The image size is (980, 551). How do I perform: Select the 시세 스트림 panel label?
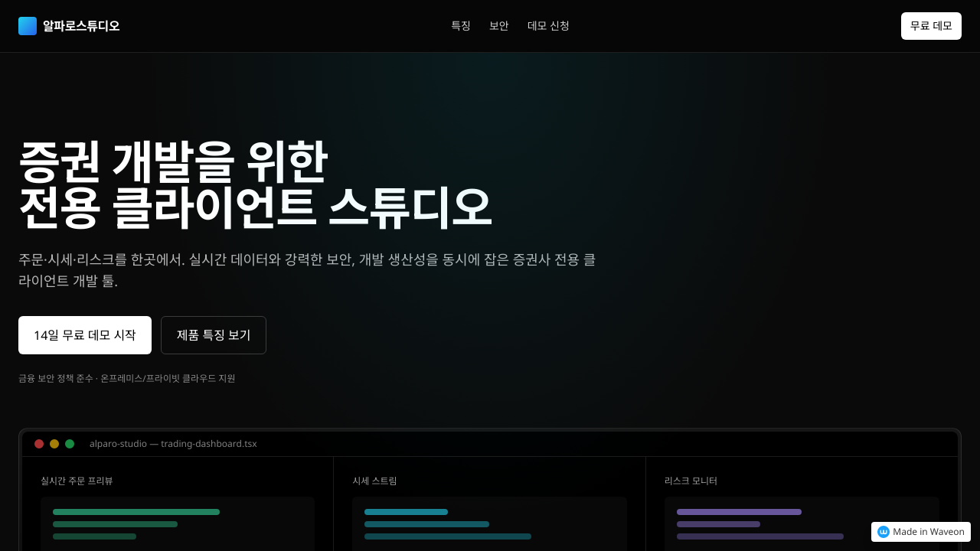(x=374, y=481)
